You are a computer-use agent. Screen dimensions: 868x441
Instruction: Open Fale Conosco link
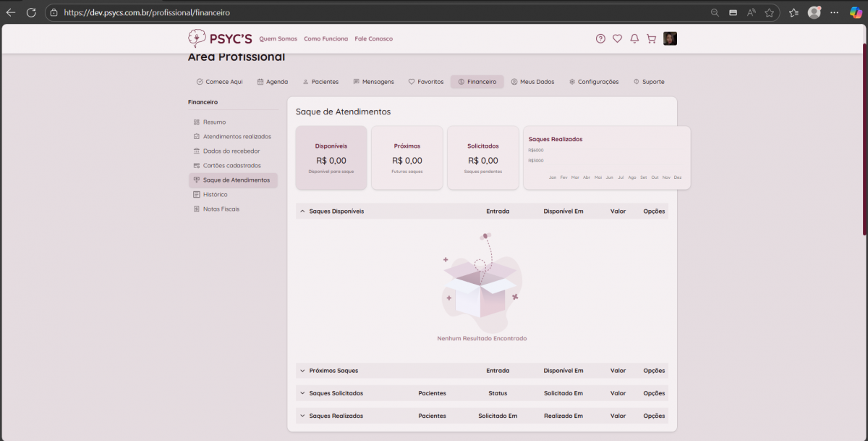pyautogui.click(x=373, y=39)
